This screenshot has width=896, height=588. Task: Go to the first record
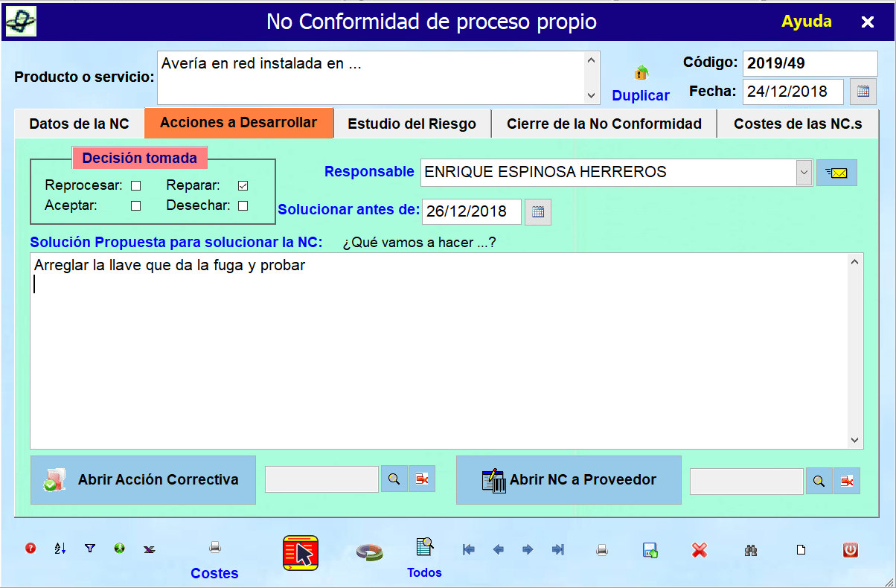pyautogui.click(x=469, y=549)
